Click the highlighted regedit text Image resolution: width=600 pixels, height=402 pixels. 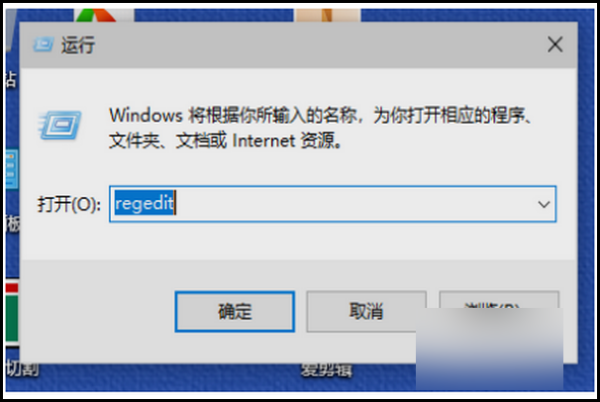pyautogui.click(x=144, y=203)
